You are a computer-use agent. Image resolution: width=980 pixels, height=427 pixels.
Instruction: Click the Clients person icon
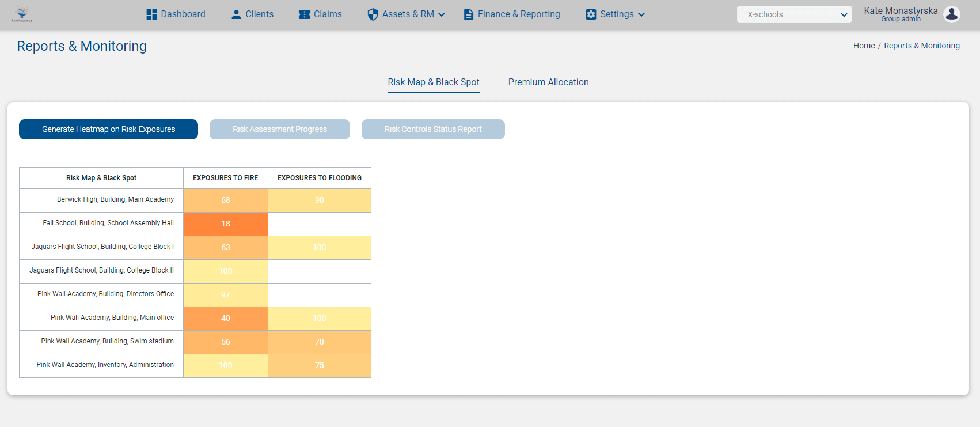click(236, 14)
